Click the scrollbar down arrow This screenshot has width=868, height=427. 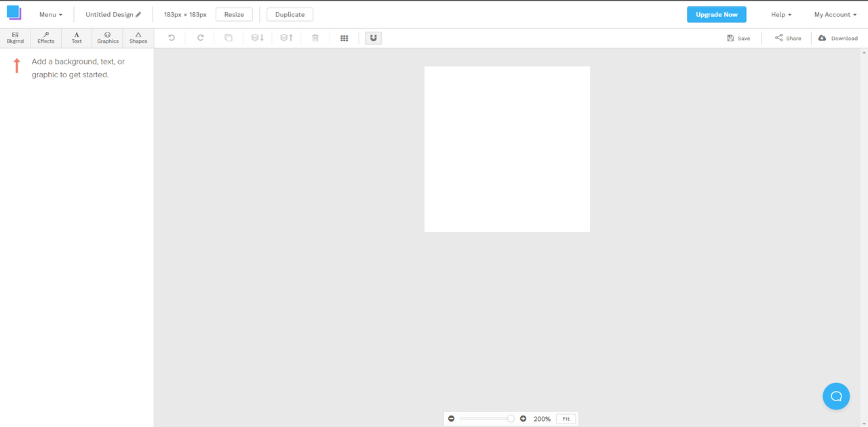[864, 423]
